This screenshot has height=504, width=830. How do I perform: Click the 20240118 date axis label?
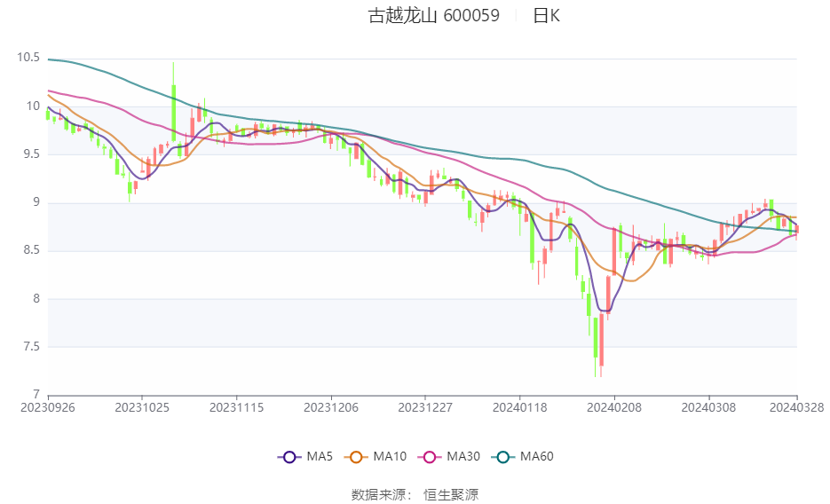(520, 408)
